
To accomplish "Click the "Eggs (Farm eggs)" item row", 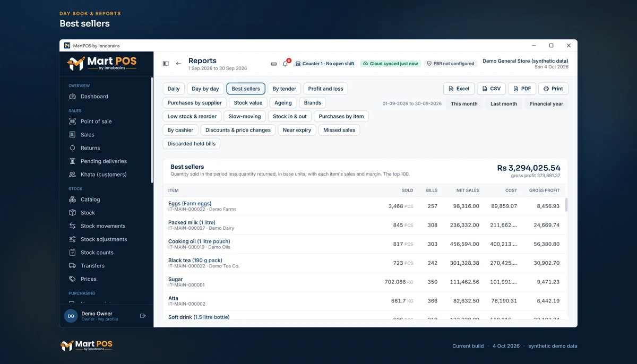I will point(365,206).
